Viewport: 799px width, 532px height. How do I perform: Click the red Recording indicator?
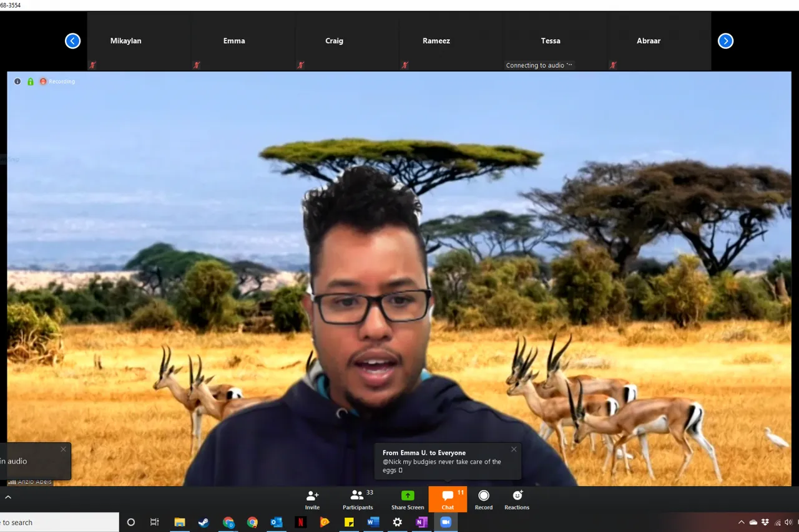(x=57, y=82)
